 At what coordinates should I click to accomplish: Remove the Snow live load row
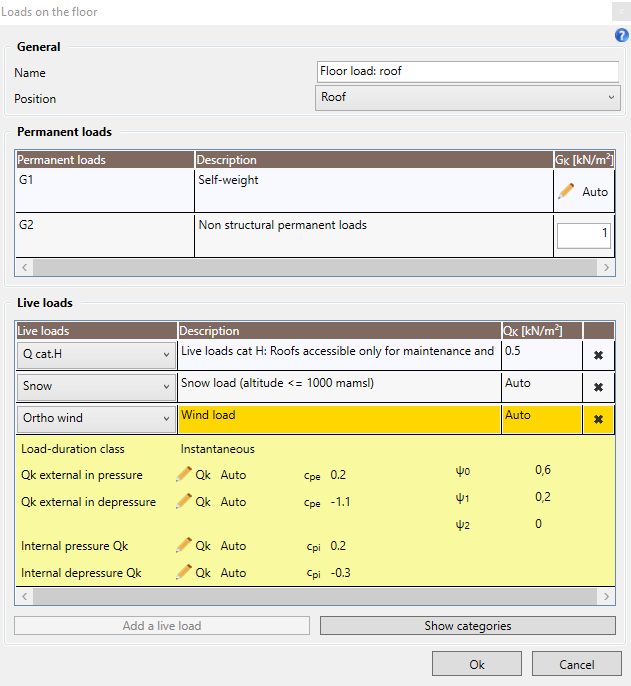598,387
